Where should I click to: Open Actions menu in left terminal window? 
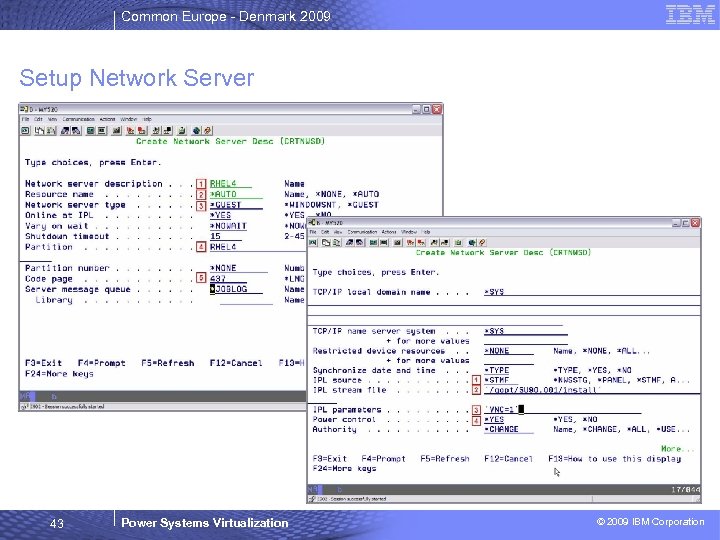[x=107, y=119]
